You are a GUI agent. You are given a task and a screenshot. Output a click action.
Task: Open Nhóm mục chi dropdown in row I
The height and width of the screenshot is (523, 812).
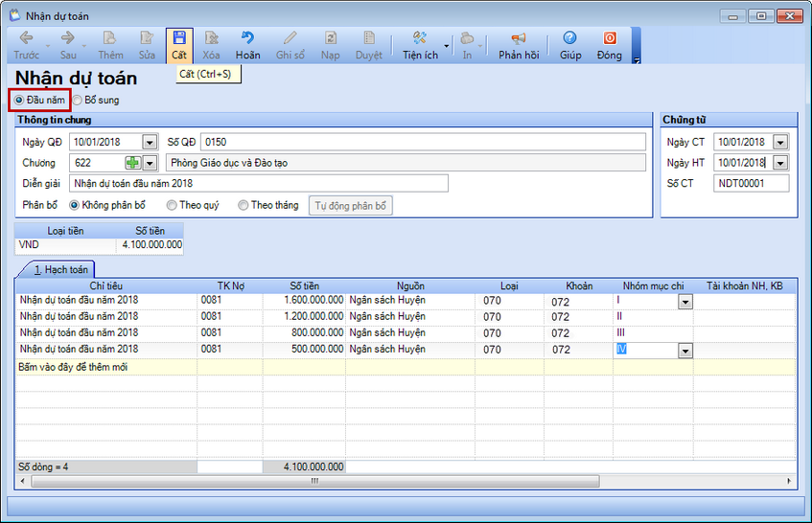pyautogui.click(x=685, y=302)
